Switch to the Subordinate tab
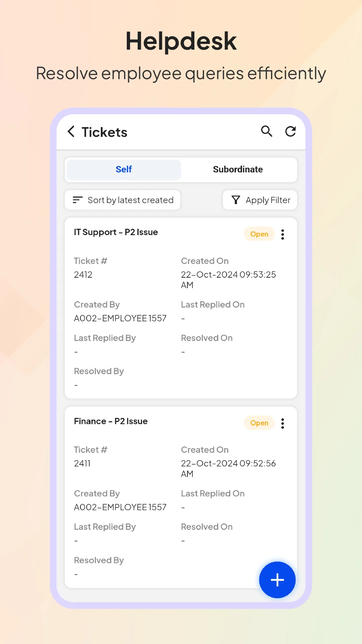This screenshot has height=644, width=362. (238, 169)
